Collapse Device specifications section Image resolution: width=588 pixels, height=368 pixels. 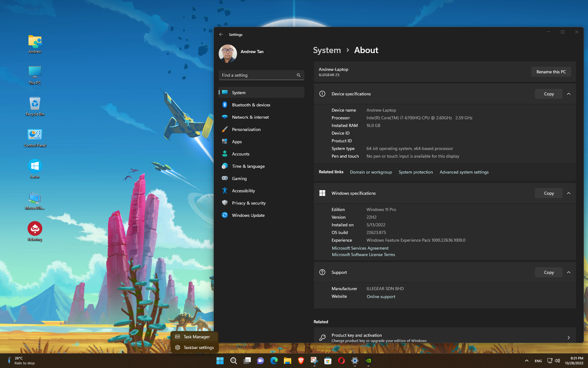569,94
